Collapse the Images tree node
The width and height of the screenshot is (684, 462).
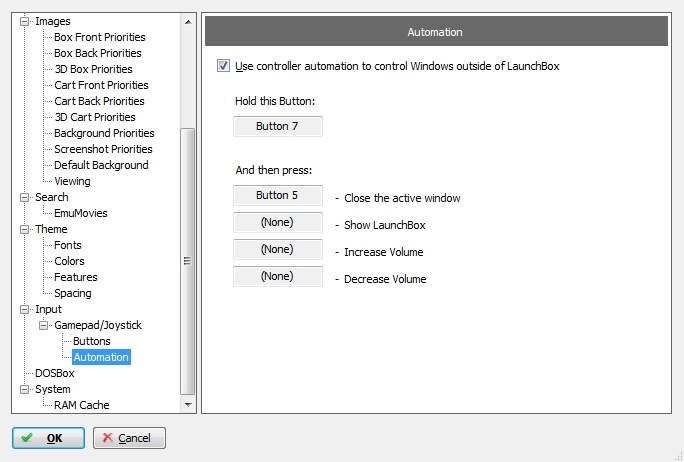pos(25,21)
